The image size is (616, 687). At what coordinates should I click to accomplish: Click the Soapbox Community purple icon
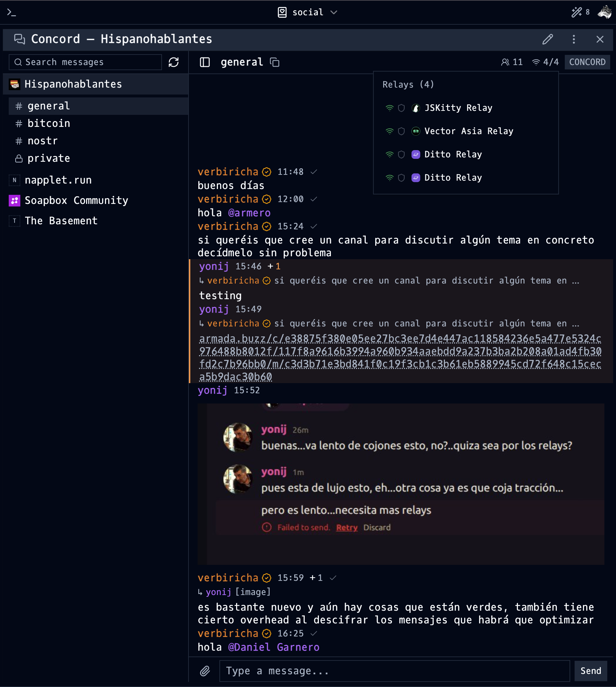pos(15,201)
